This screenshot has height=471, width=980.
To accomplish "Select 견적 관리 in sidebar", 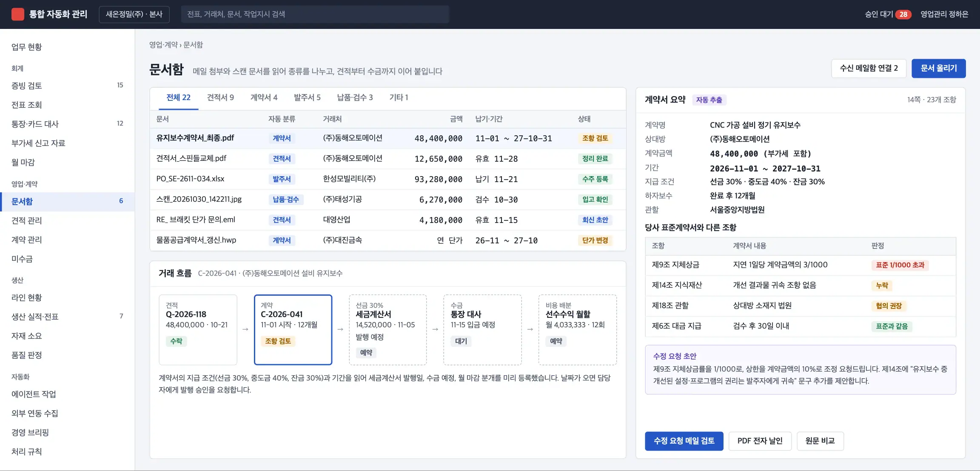I will (x=67, y=220).
